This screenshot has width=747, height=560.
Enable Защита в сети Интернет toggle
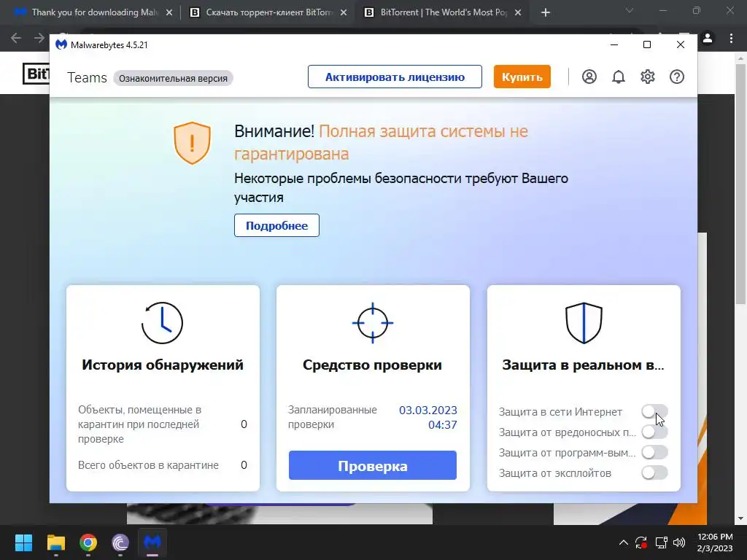pos(654,411)
